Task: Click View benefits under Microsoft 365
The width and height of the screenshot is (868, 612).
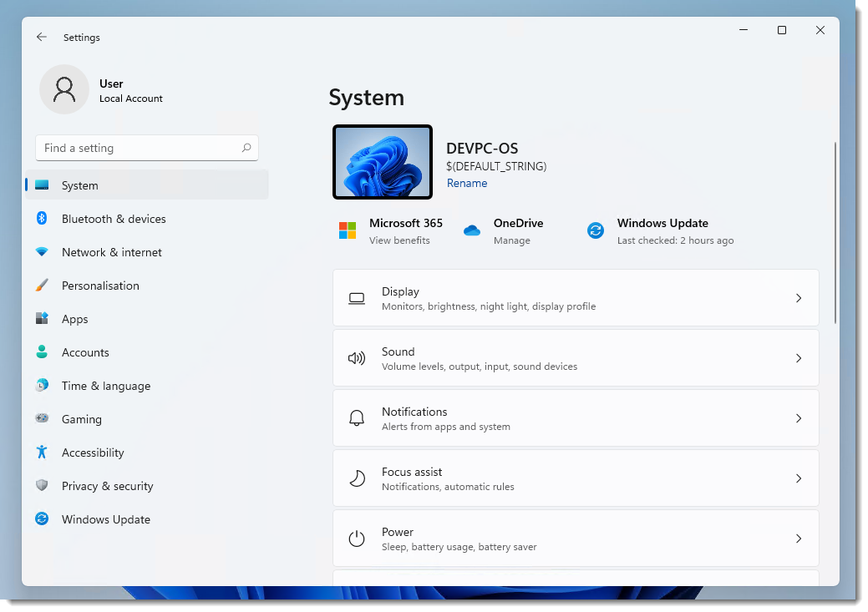Action: [x=399, y=240]
